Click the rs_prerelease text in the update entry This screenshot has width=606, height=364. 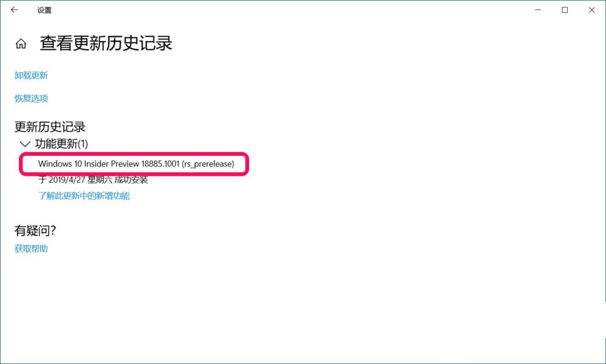point(208,164)
